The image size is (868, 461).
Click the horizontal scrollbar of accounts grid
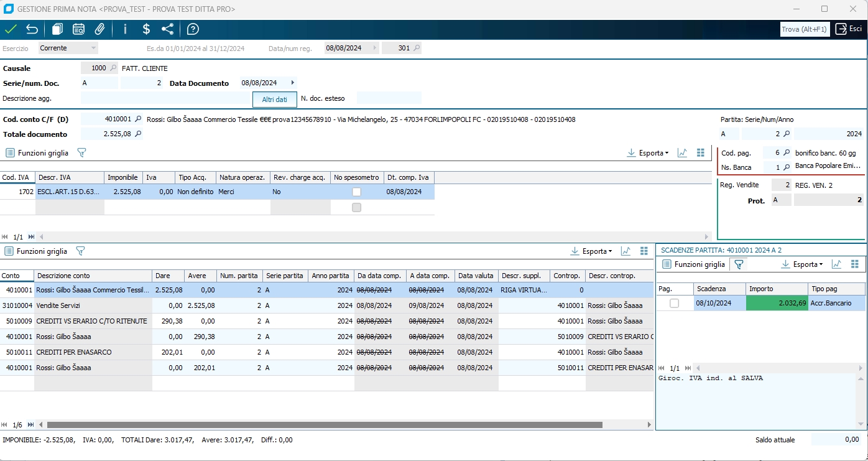(x=323, y=425)
